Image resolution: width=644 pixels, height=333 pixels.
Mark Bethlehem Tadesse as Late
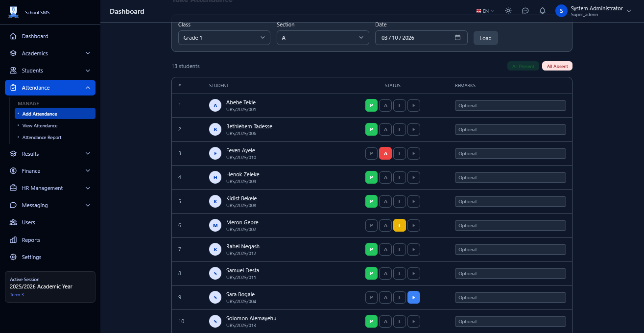tap(400, 129)
